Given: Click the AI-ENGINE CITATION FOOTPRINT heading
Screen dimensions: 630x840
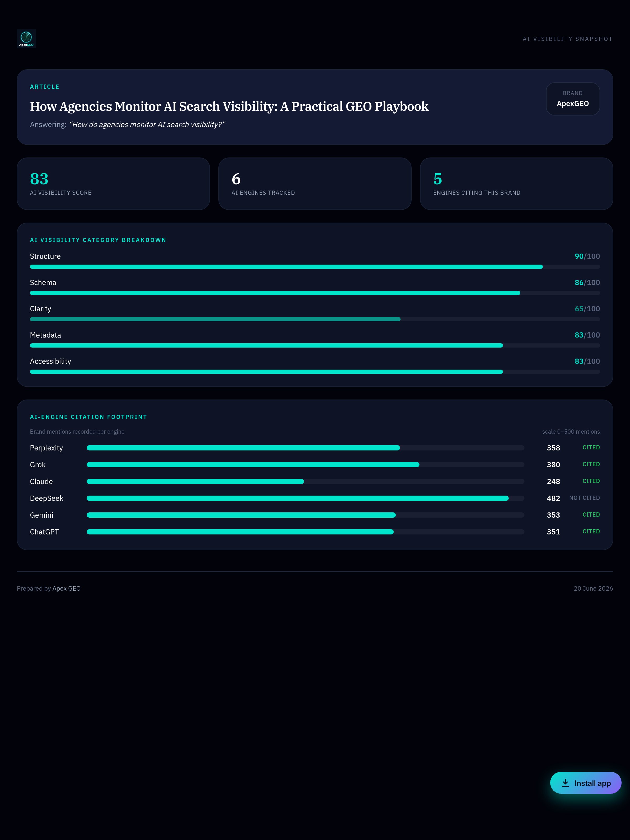Looking at the screenshot, I should pyautogui.click(x=88, y=417).
